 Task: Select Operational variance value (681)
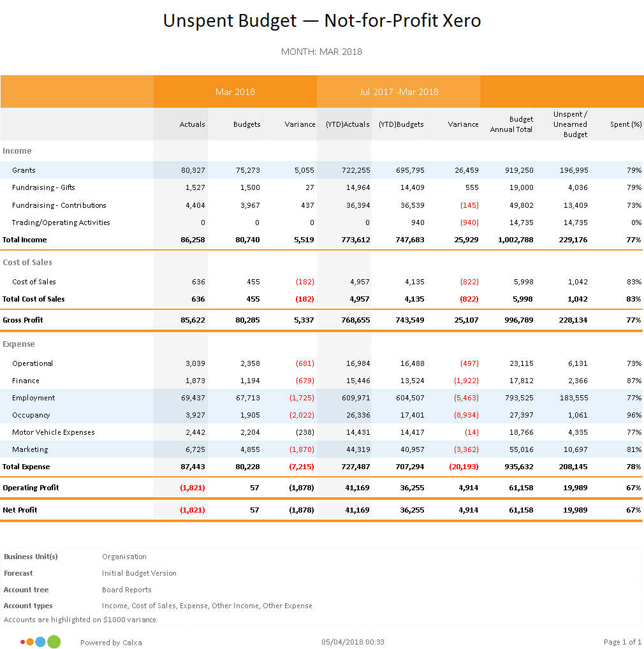pos(305,363)
